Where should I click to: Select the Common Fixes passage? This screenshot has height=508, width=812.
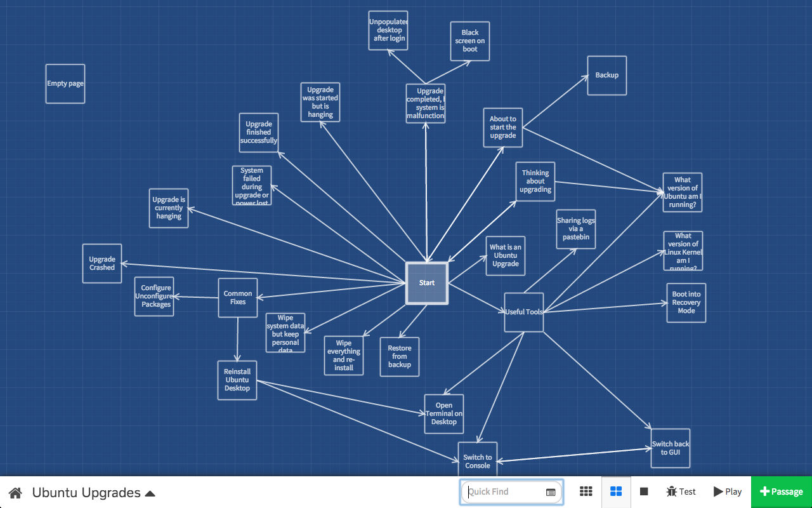coord(238,298)
